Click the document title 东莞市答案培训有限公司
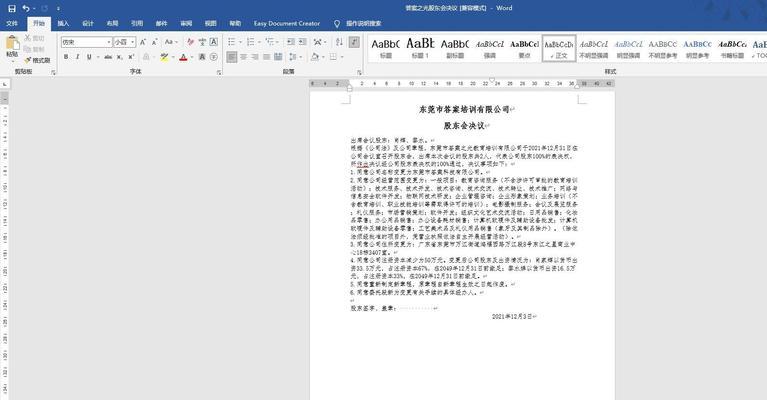The image size is (767, 400). 464,109
